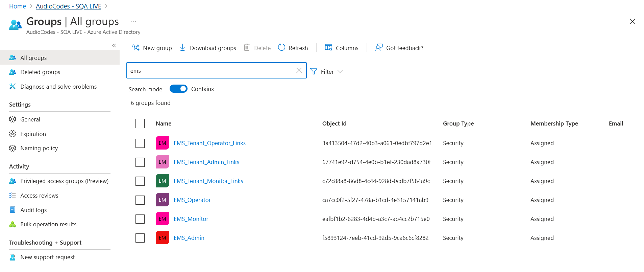Open the EMS_Tenant_Monitor_Links group
The height and width of the screenshot is (272, 644).
(x=208, y=181)
